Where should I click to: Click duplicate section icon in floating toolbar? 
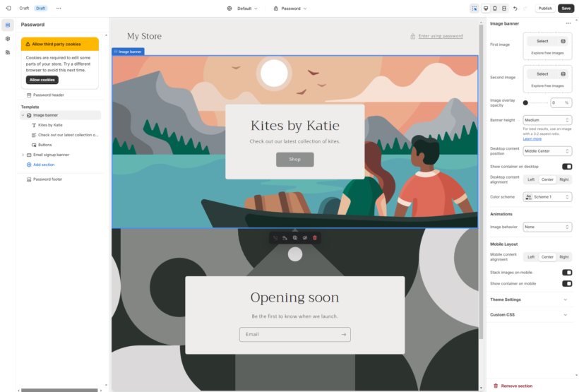295,238
